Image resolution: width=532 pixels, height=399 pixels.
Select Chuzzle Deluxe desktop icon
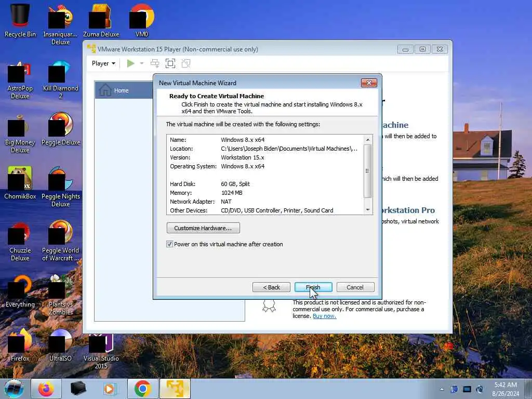tap(20, 242)
